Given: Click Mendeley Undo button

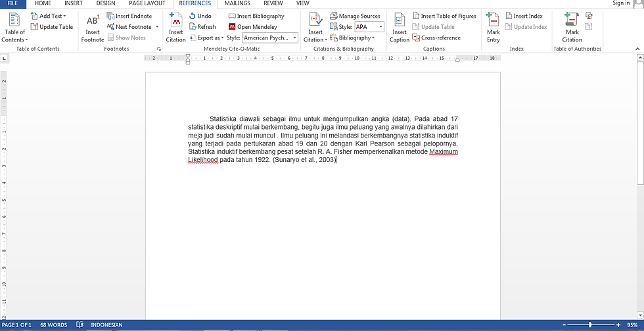Looking at the screenshot, I should coord(200,16).
